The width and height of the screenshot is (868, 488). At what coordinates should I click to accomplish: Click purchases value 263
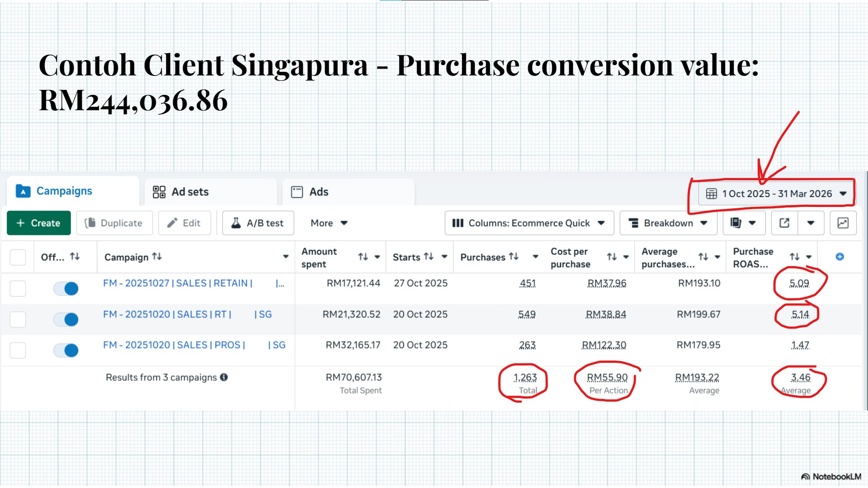click(x=527, y=345)
